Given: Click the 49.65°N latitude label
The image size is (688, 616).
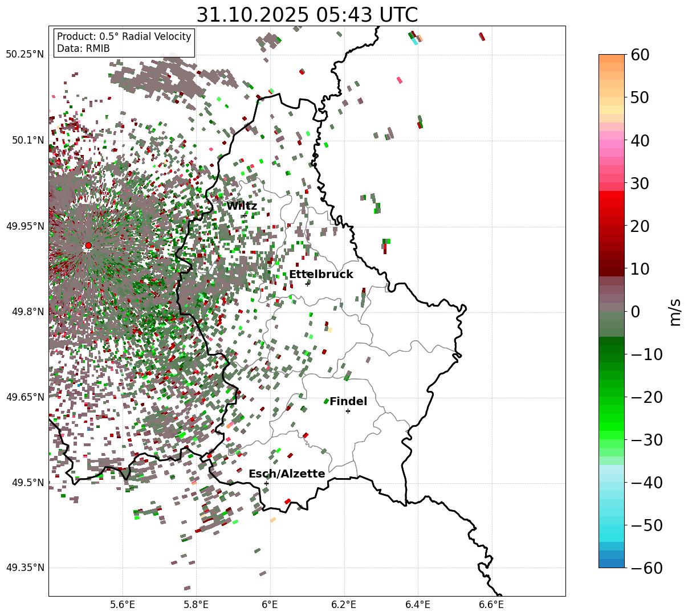Looking at the screenshot, I should click(x=25, y=397).
